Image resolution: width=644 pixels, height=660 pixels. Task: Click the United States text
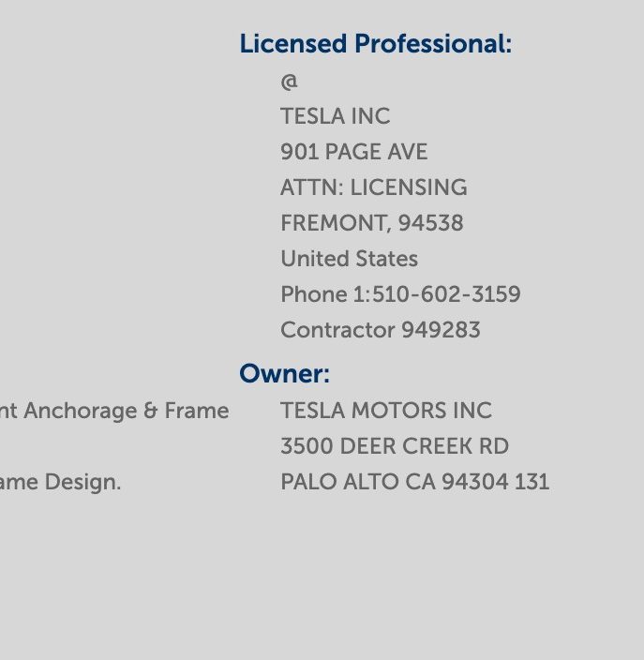tap(350, 259)
